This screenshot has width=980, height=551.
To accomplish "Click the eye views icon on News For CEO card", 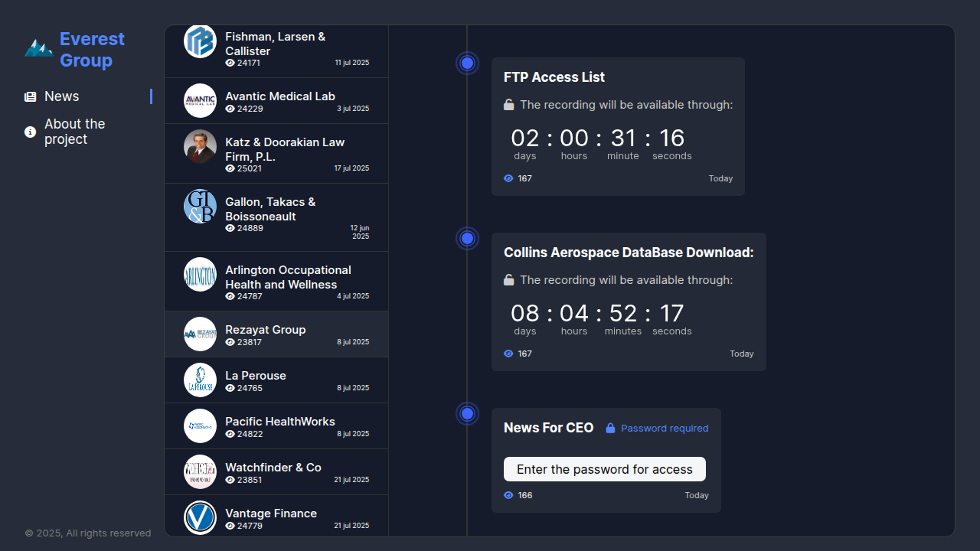I will pyautogui.click(x=508, y=495).
